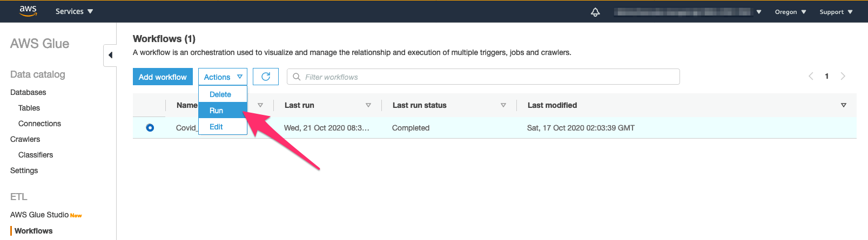The image size is (868, 240).
Task: Choose Delete from Actions menu
Action: point(223,94)
